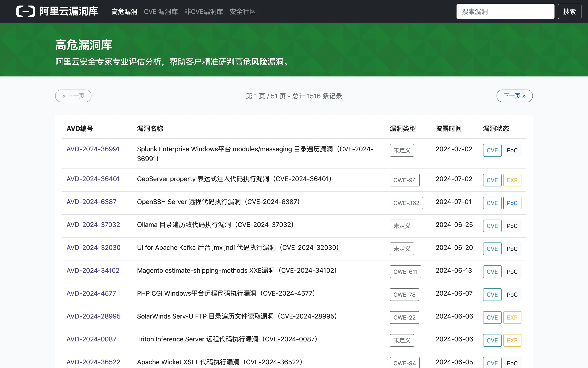Click EXP badge in Triton row
588x368 pixels.
(512, 340)
